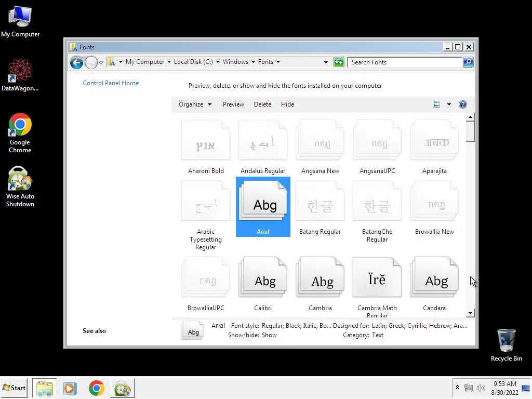This screenshot has width=532, height=399.
Task: Show hidden tray icons arrow
Action: tap(457, 388)
